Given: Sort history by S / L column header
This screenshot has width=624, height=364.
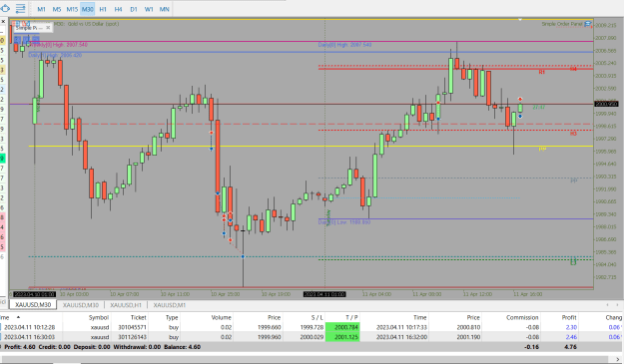Looking at the screenshot, I should click(x=317, y=317).
